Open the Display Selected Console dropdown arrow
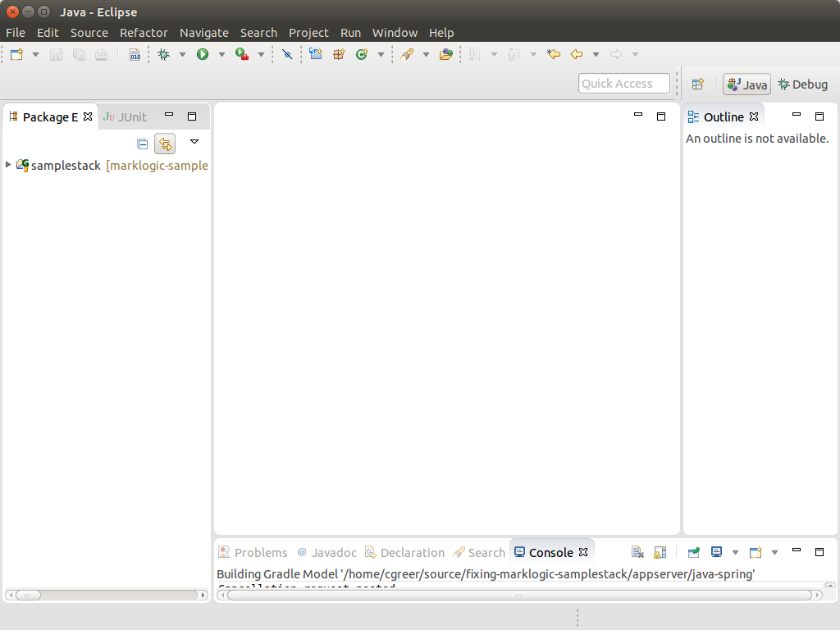 736,552
